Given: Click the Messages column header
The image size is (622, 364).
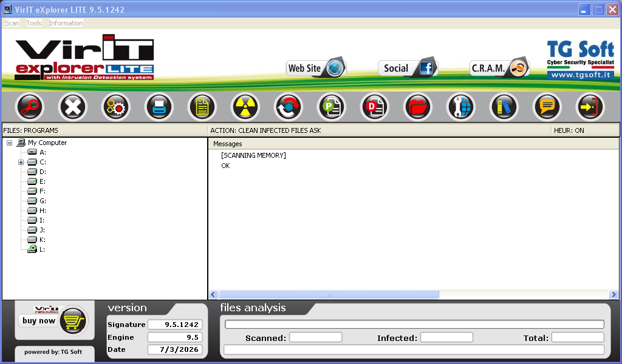Looking at the screenshot, I should [413, 144].
